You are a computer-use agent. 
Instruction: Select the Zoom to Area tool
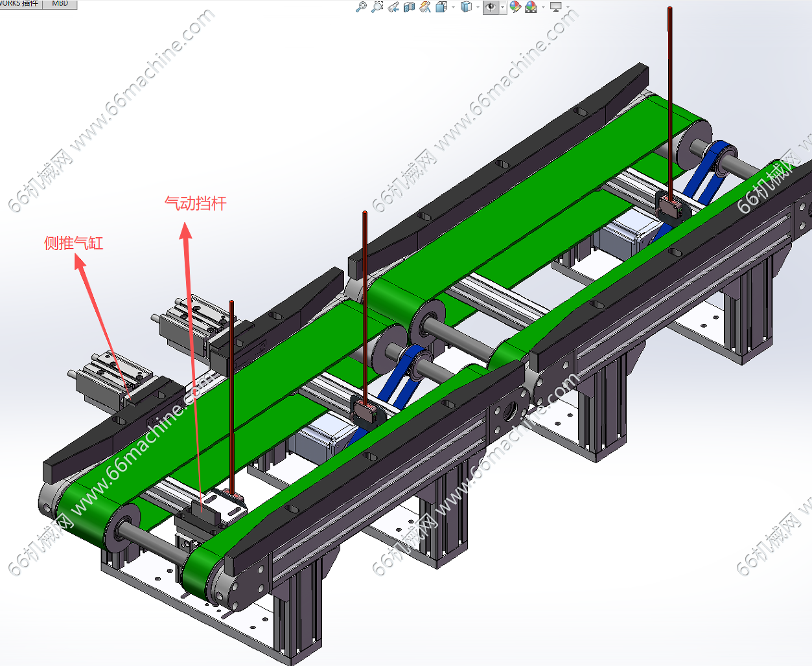point(377,6)
